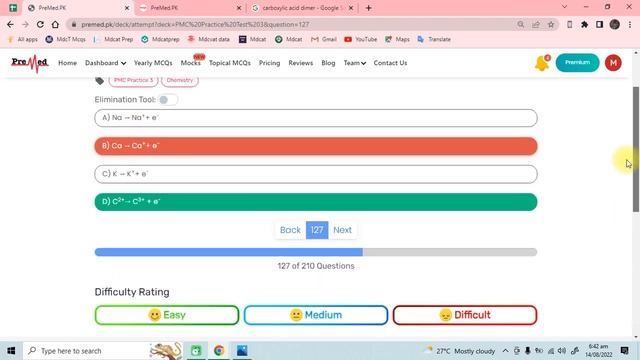Click the volume icon in system tray
The image size is (640, 360).
pyautogui.click(x=562, y=351)
